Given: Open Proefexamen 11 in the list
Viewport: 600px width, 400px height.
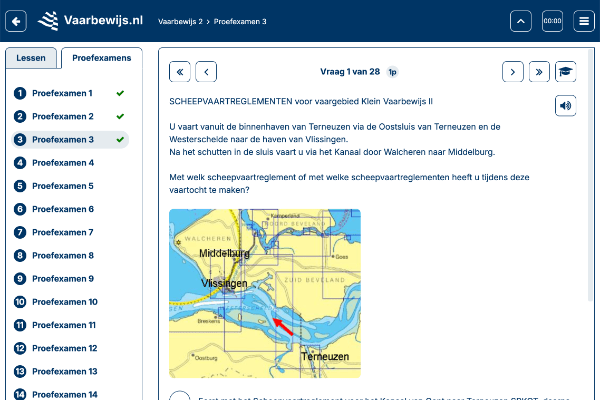Looking at the screenshot, I should [x=70, y=325].
